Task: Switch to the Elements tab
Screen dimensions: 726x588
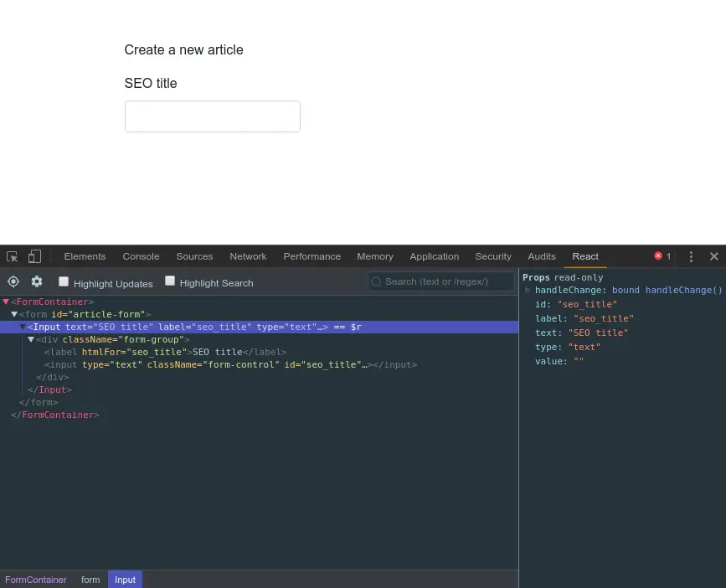Action: tap(85, 256)
